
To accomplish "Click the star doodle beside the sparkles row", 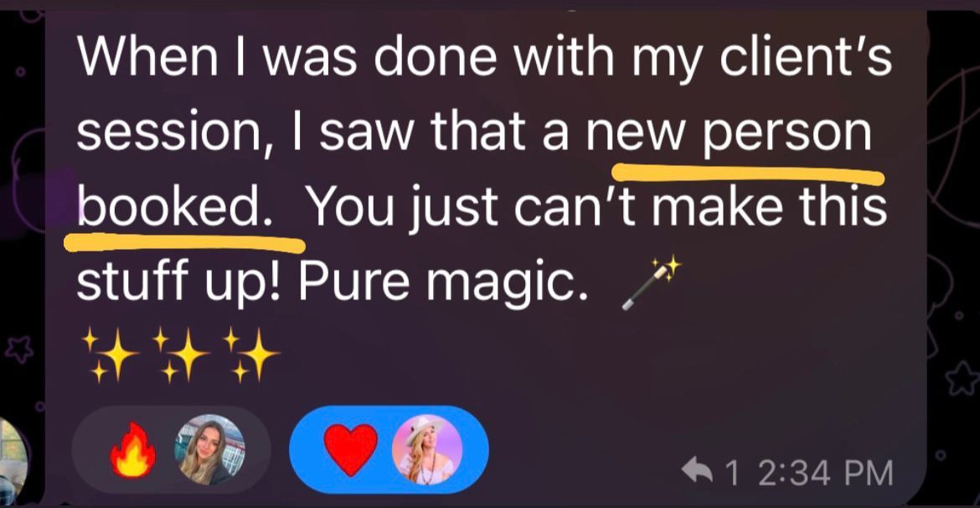I will [x=18, y=349].
